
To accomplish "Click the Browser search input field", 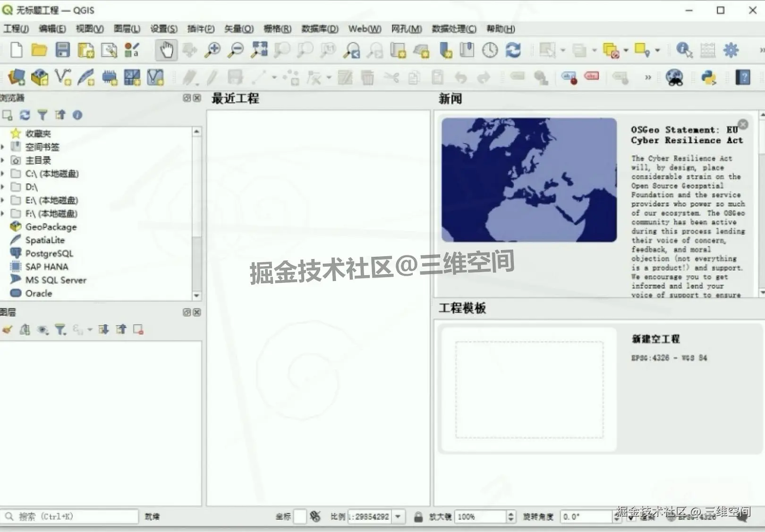I will point(71,516).
